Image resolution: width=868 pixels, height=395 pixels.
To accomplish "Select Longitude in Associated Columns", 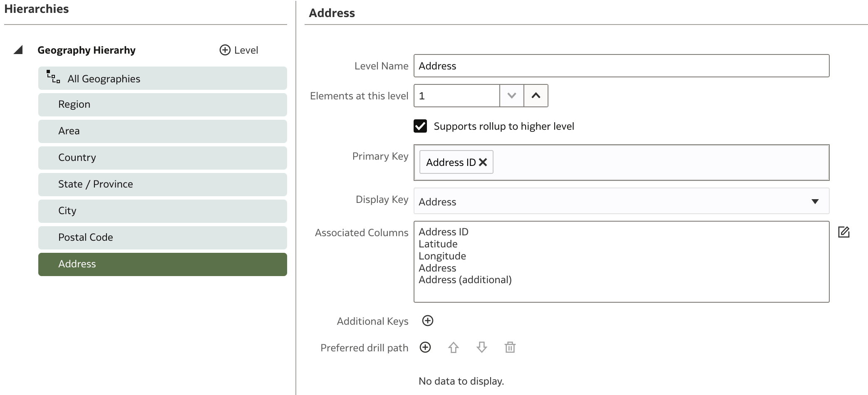I will (442, 256).
